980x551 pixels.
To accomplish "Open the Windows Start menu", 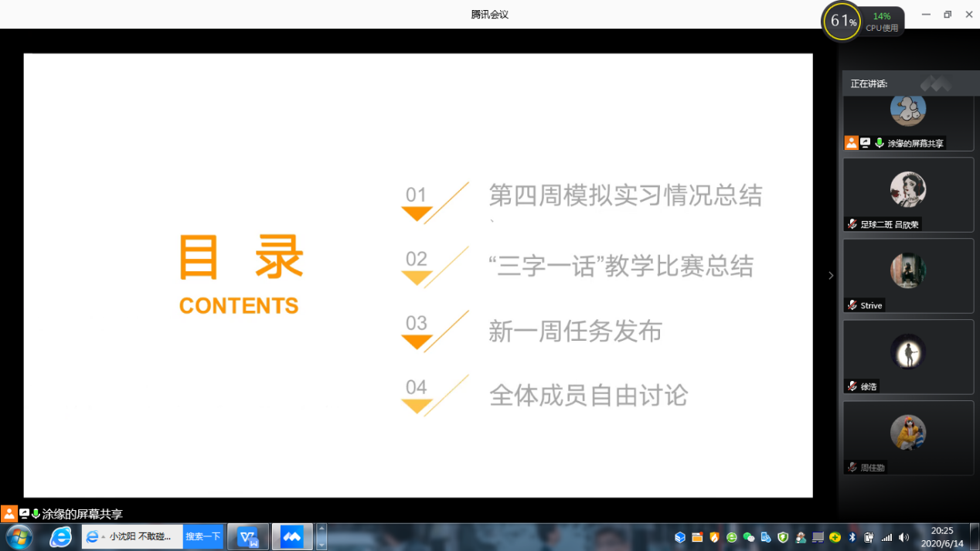I will tap(19, 537).
